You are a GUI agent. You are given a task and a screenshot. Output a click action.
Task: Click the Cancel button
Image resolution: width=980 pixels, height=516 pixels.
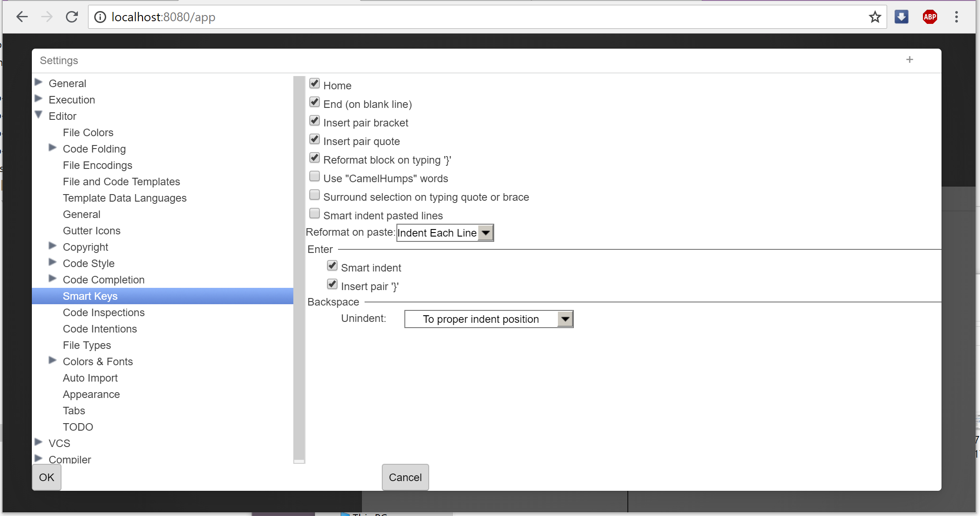[405, 477]
